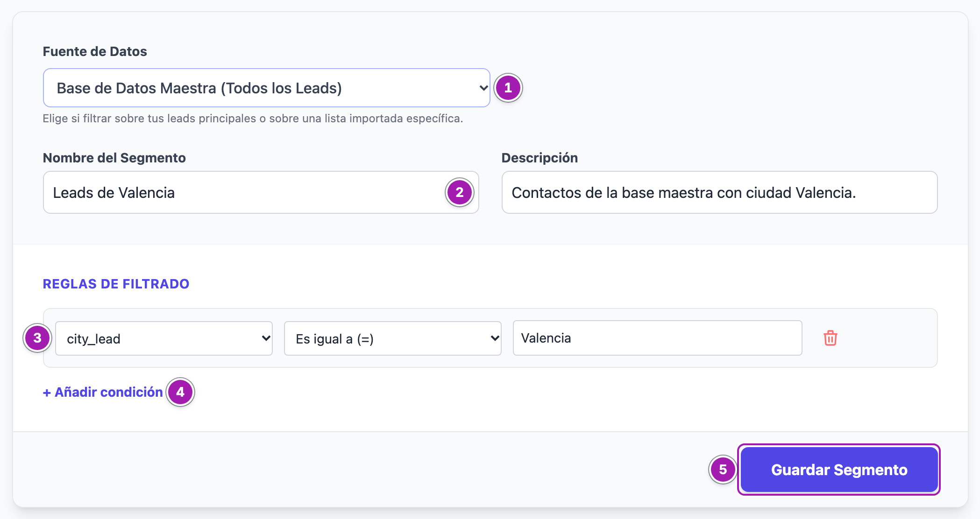
Task: Click the 'Elige si filtrar sobre tus leads' hint text
Action: pyautogui.click(x=253, y=119)
